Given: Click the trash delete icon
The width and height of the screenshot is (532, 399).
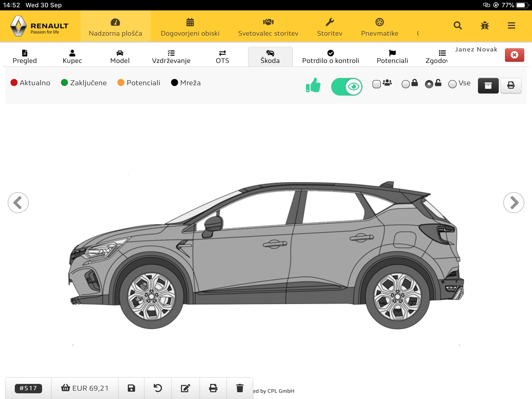Looking at the screenshot, I should (240, 388).
